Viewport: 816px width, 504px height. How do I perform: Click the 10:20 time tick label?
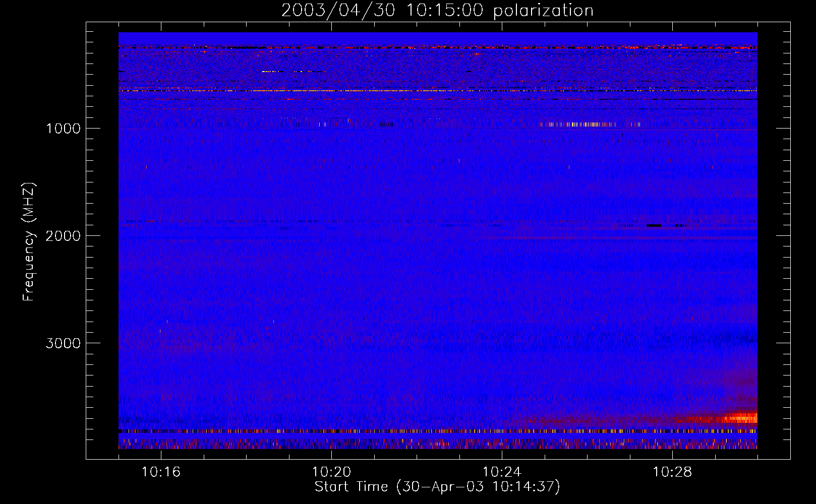331,472
